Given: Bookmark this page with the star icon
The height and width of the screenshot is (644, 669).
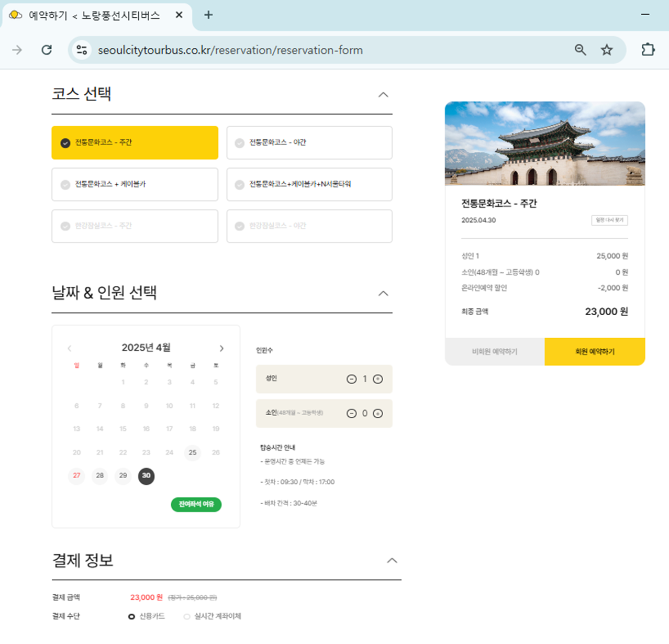Looking at the screenshot, I should 607,50.
